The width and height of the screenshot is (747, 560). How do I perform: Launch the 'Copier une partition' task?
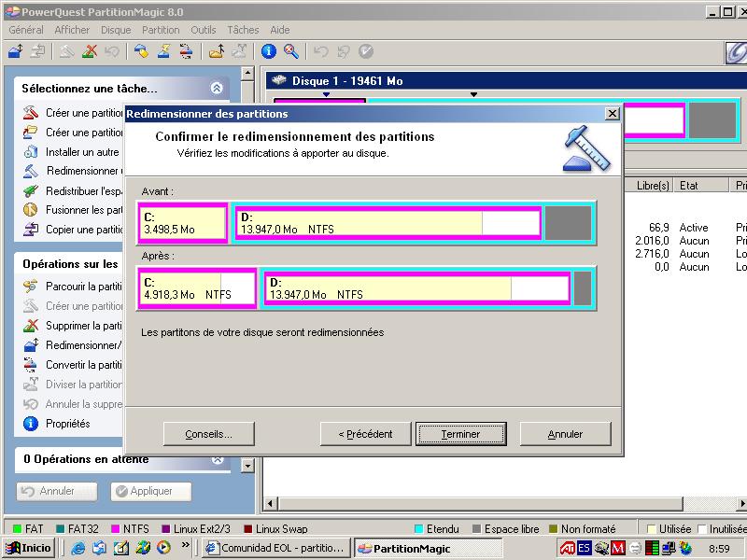[74, 230]
